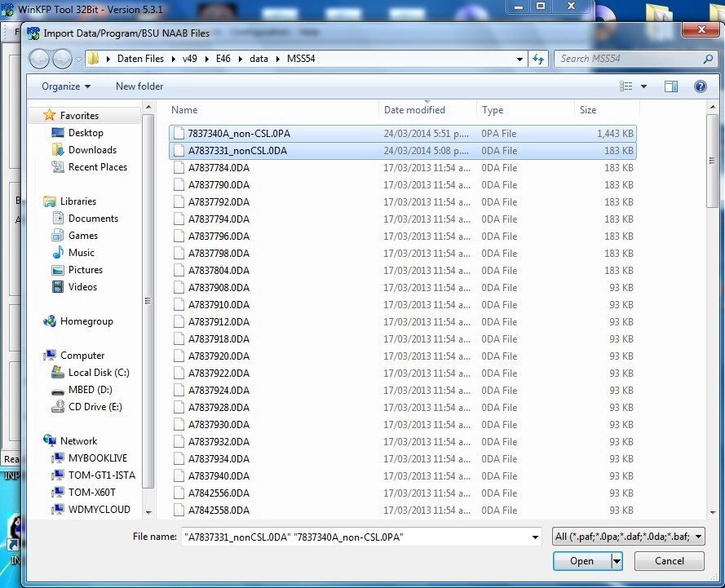Screen dimensions: 725x588
Task: Create a New folder
Action: pos(139,86)
